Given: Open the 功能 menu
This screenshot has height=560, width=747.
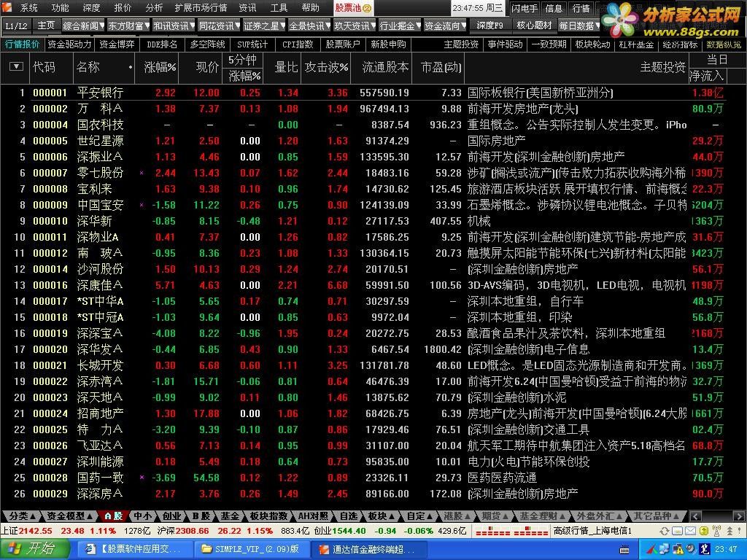Looking at the screenshot, I should pyautogui.click(x=60, y=8).
